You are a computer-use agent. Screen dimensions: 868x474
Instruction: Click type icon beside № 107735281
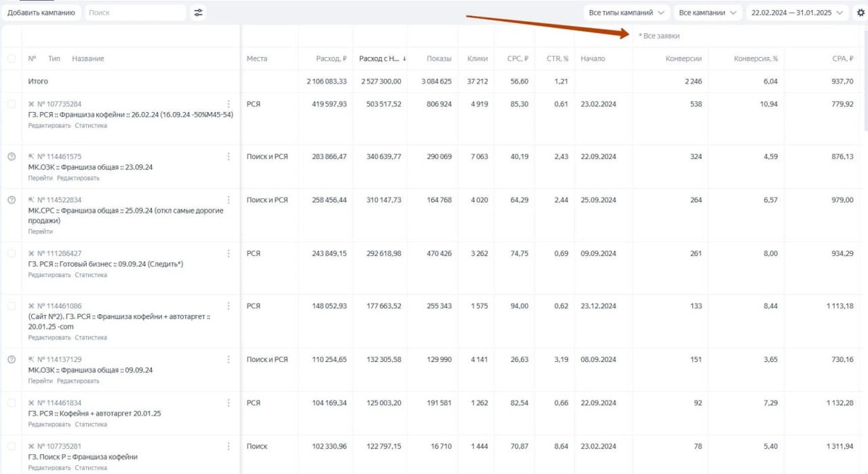coord(31,447)
